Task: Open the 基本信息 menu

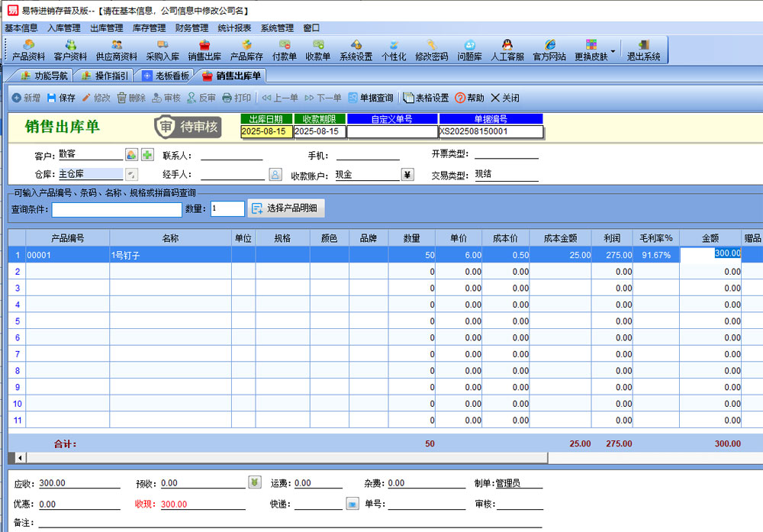Action: click(21, 28)
